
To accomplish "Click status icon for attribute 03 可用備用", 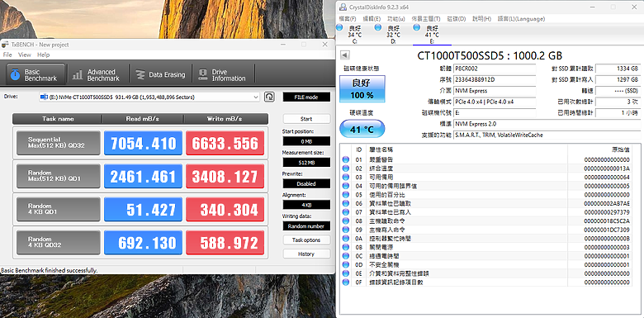I will click(345, 177).
